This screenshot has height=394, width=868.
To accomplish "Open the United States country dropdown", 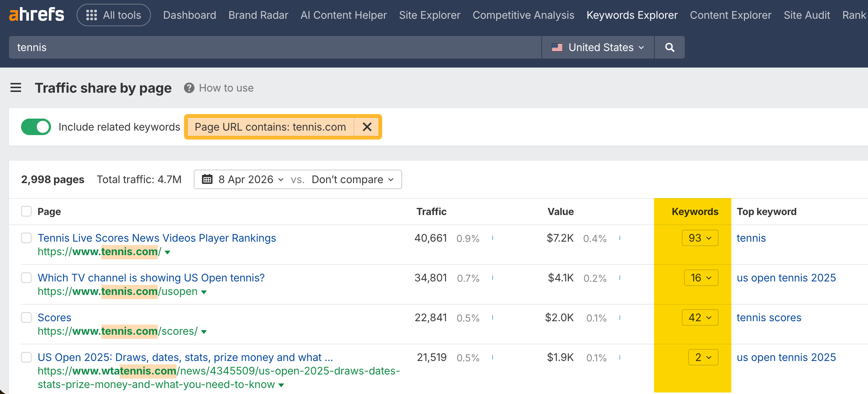I will coord(598,47).
